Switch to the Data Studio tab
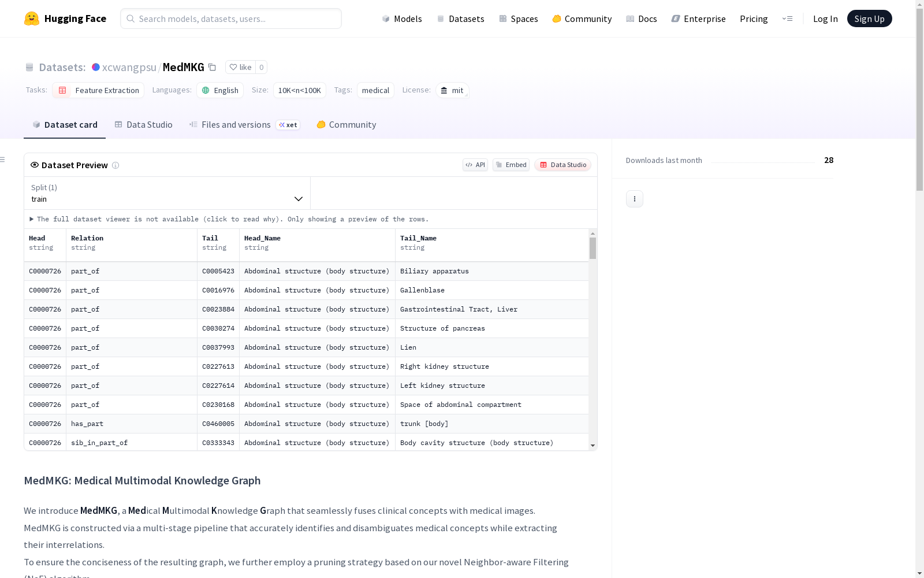Screen dimensions: 924x578 point(144,125)
